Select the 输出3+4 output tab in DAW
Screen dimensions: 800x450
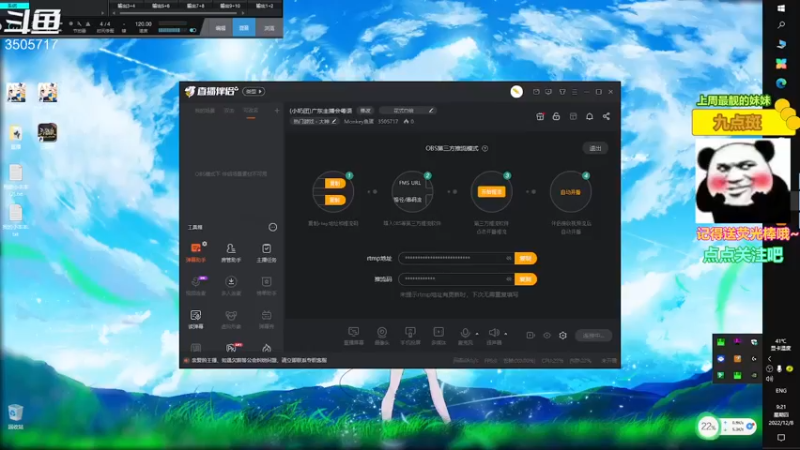[126, 6]
